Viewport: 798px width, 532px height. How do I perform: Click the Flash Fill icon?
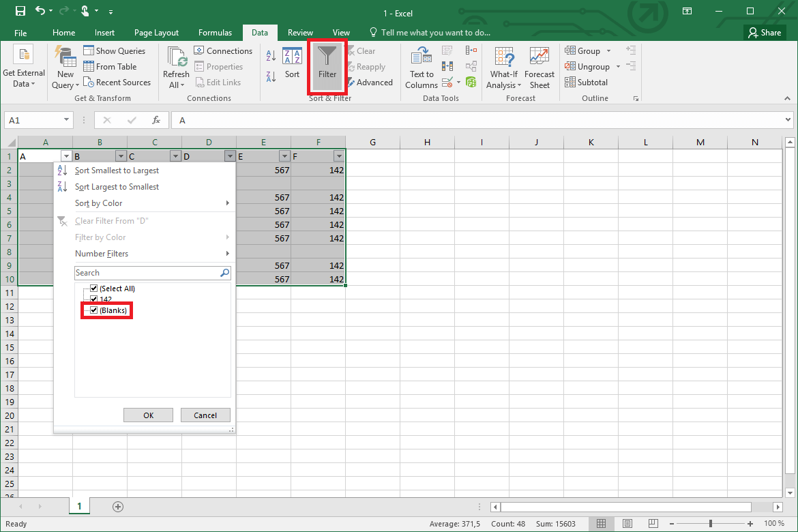[447, 50]
